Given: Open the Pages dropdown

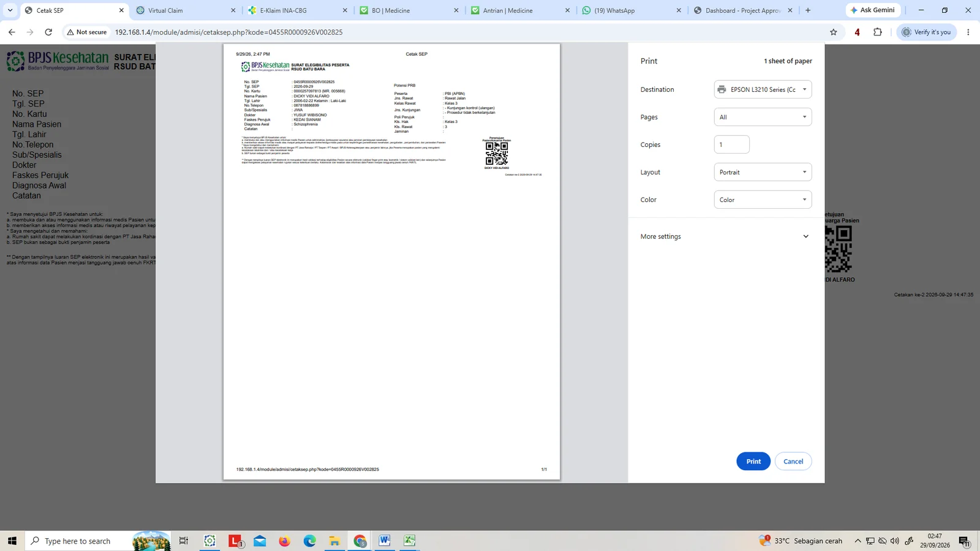Looking at the screenshot, I should pyautogui.click(x=763, y=117).
